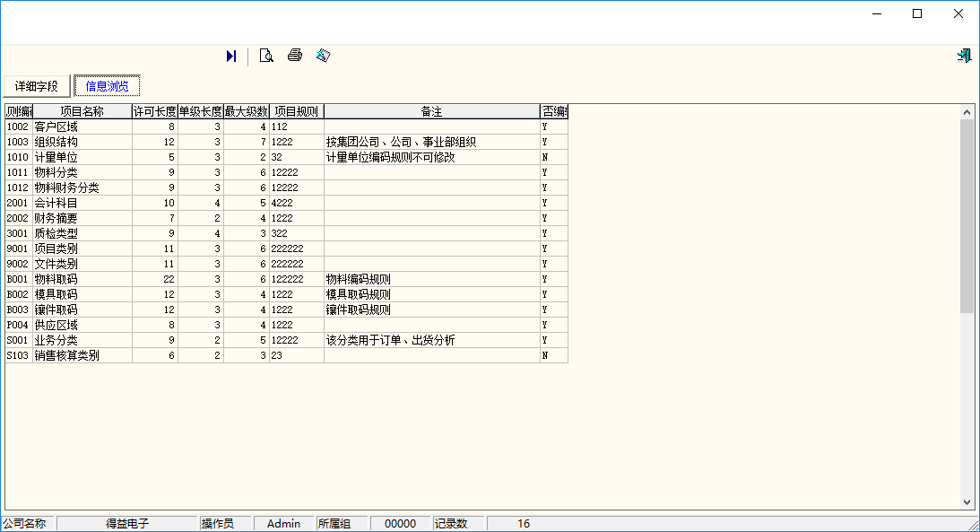Viewport: 980px width, 532px height.
Task: Click length value 22 in 物料取码 row
Action: (169, 279)
